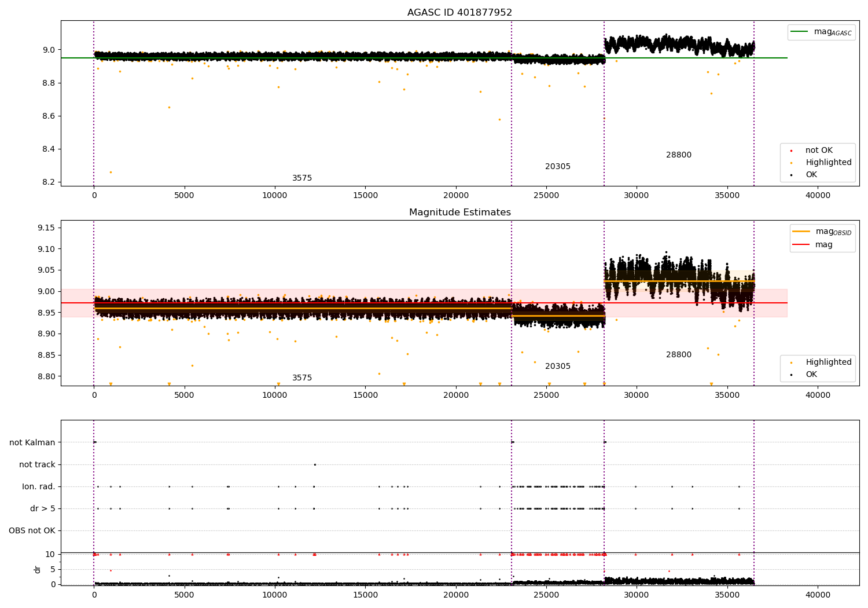Click the mag AGASC legend entry

pyautogui.click(x=822, y=32)
